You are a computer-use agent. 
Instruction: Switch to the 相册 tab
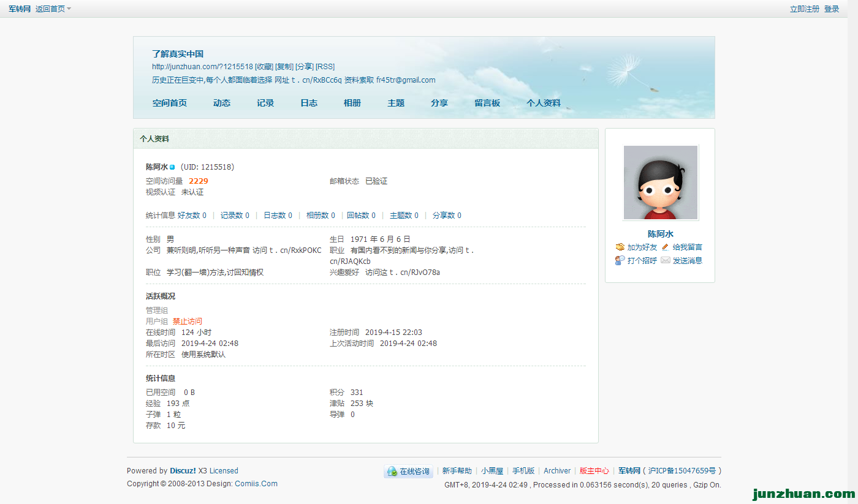point(352,103)
